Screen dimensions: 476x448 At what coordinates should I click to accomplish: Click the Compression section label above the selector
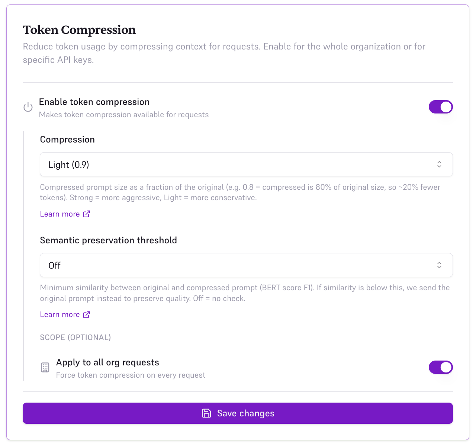tap(67, 140)
